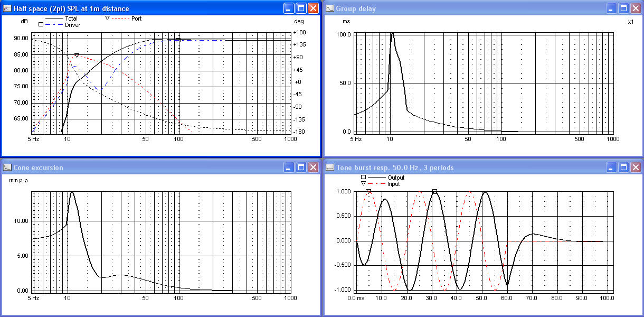Close the Tone burst resp. window
The height and width of the screenshot is (317, 644).
635,167
